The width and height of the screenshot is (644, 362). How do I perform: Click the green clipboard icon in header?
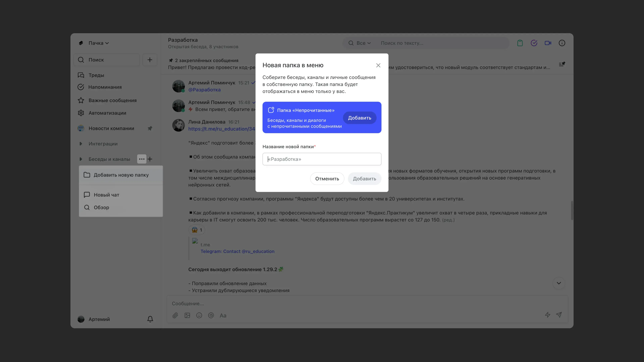coord(520,43)
